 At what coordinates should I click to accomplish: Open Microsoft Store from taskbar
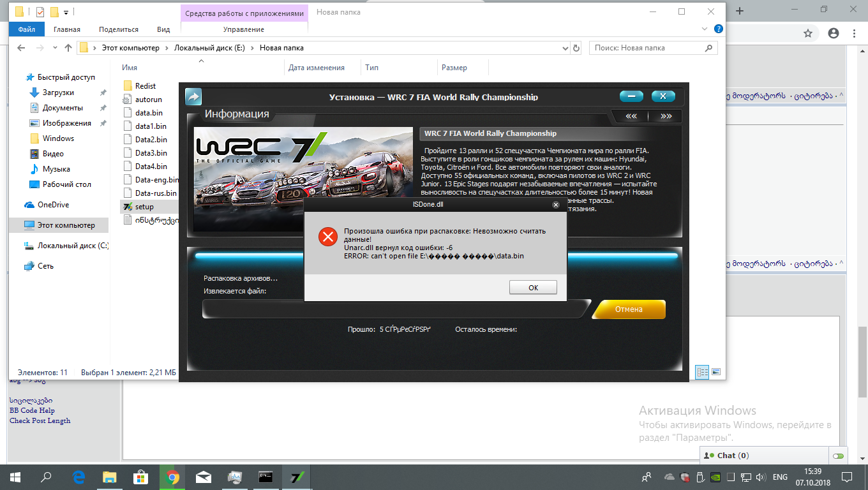141,477
